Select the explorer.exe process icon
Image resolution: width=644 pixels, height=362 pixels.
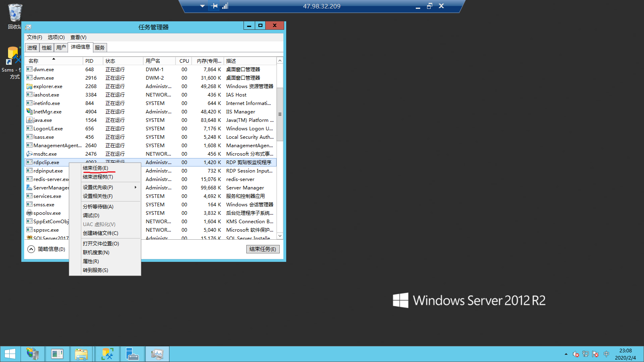[29, 86]
